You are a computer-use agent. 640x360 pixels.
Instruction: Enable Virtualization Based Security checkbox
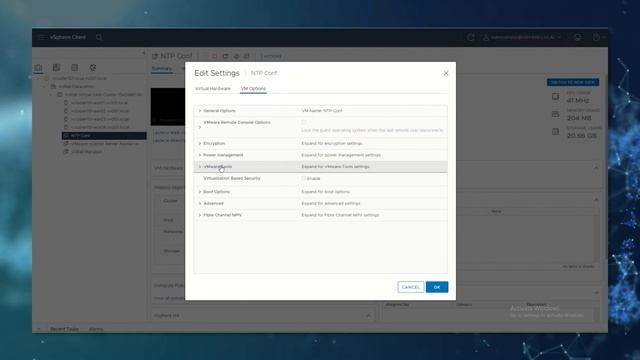[x=304, y=178]
